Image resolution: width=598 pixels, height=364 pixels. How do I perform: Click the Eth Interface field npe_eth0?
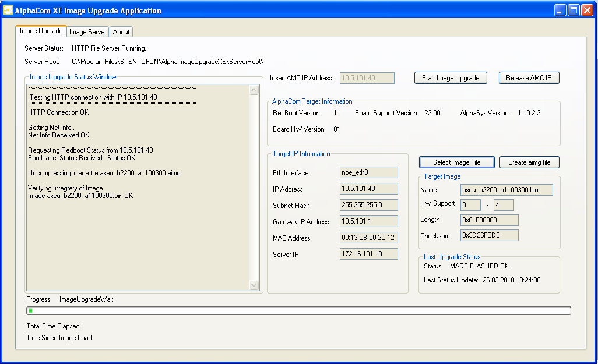tap(368, 172)
